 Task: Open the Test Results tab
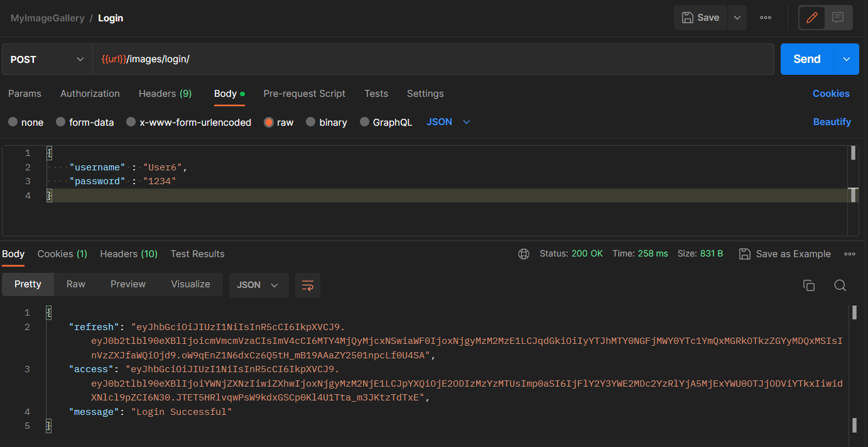[197, 254]
